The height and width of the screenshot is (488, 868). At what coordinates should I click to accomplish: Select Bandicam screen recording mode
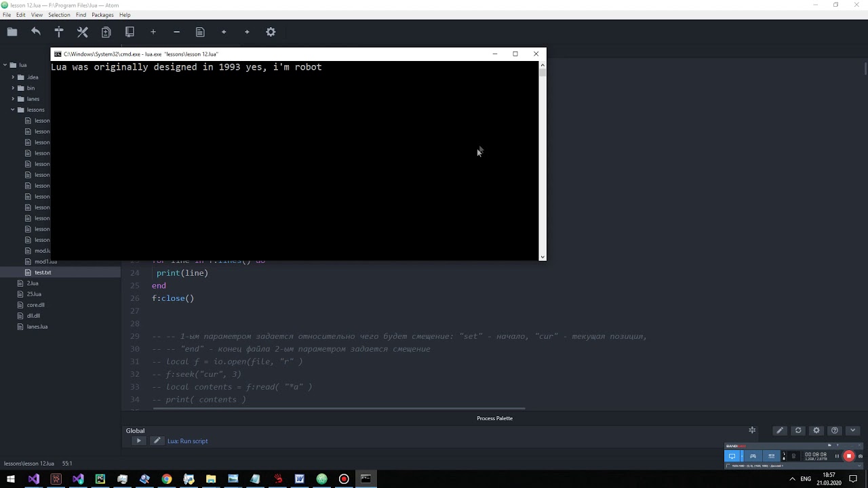(x=732, y=456)
